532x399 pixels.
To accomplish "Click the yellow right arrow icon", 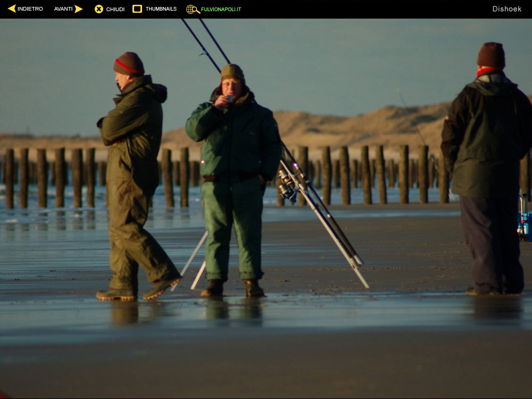I will (79, 9).
